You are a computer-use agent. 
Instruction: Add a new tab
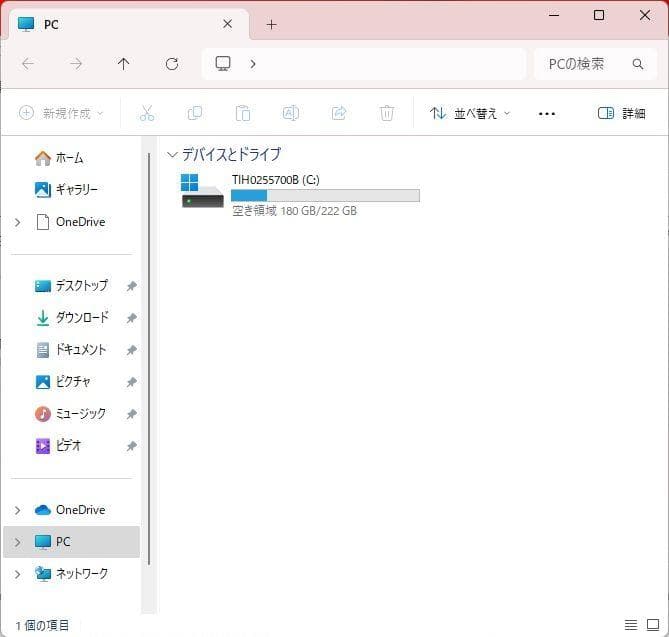271,25
